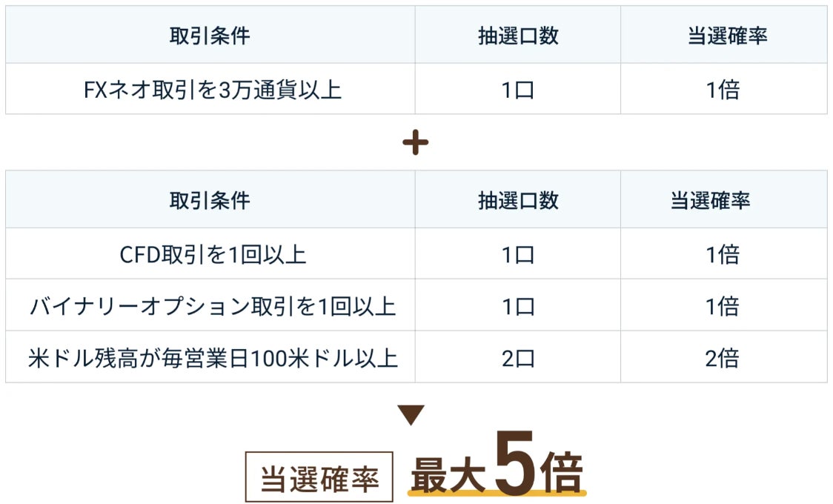
Task: Click 1倍 in the バイナリーオプション row
Action: click(x=723, y=306)
